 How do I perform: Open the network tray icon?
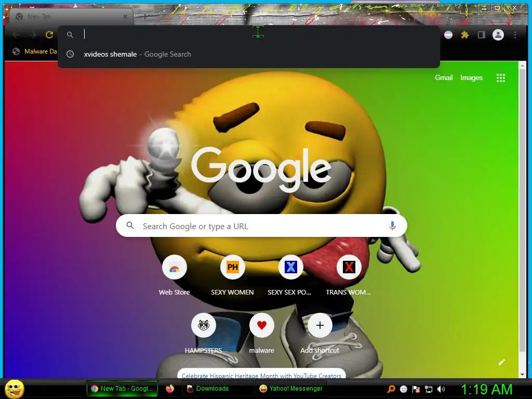point(429,389)
